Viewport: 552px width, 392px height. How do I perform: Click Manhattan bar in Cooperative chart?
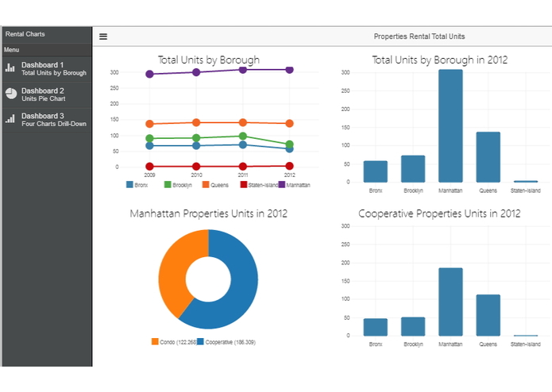click(x=450, y=302)
